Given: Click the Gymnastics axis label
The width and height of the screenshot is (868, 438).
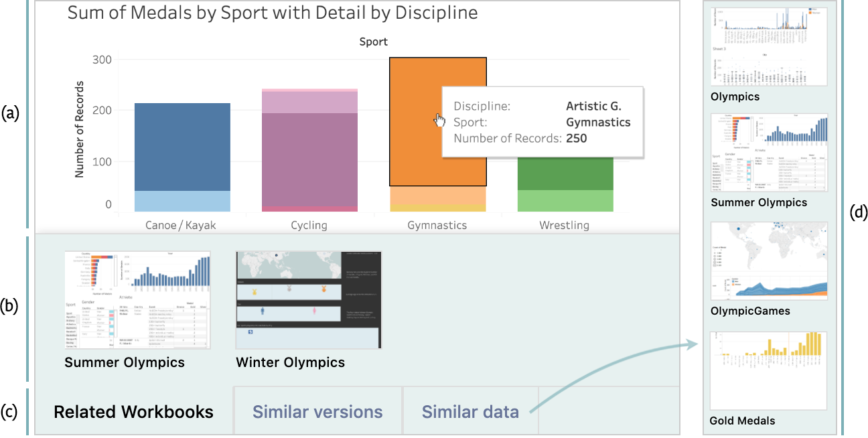Looking at the screenshot, I should point(437,226).
